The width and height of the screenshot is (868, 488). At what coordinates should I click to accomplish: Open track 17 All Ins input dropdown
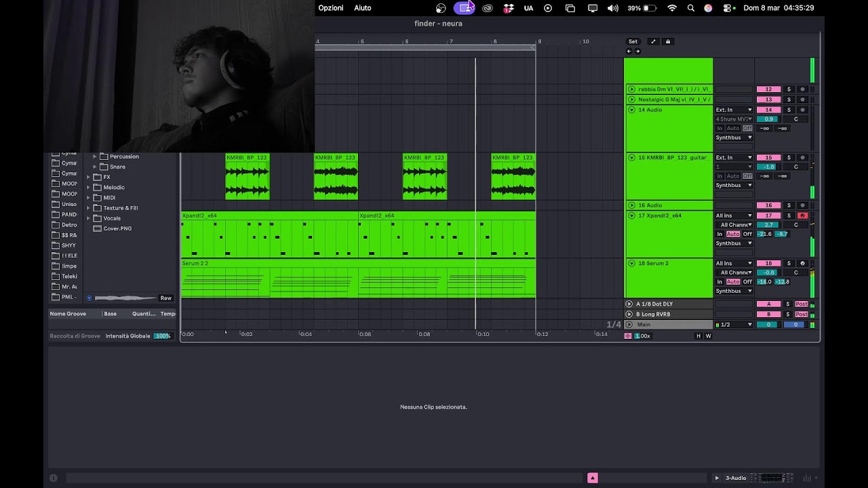coord(734,216)
